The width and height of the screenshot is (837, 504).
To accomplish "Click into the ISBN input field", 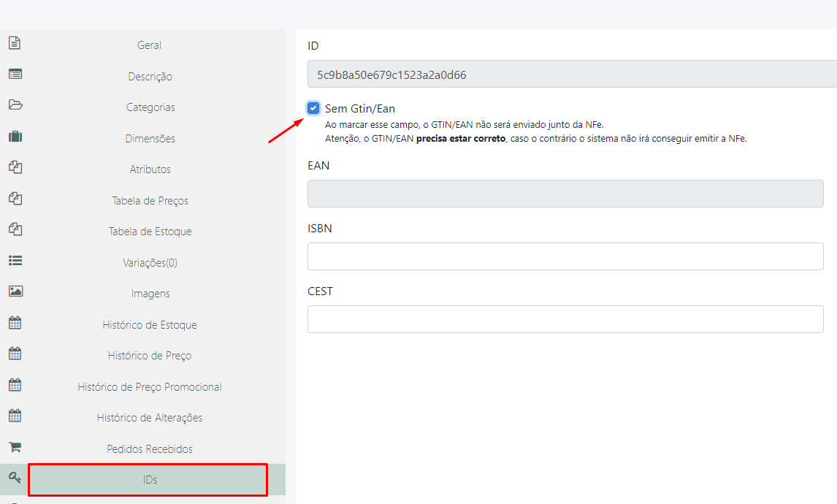I will (x=565, y=256).
